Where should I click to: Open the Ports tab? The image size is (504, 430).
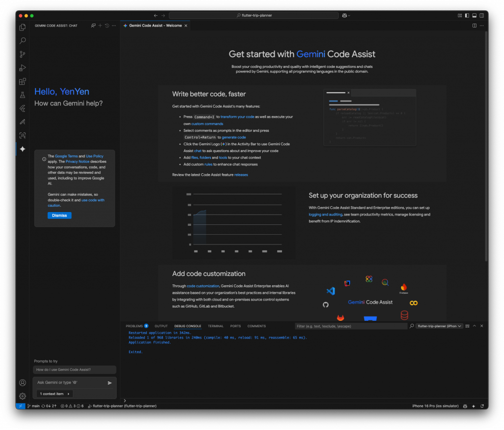pos(235,326)
